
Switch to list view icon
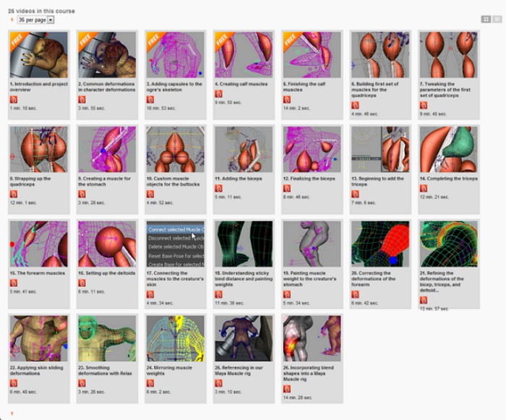pyautogui.click(x=497, y=20)
